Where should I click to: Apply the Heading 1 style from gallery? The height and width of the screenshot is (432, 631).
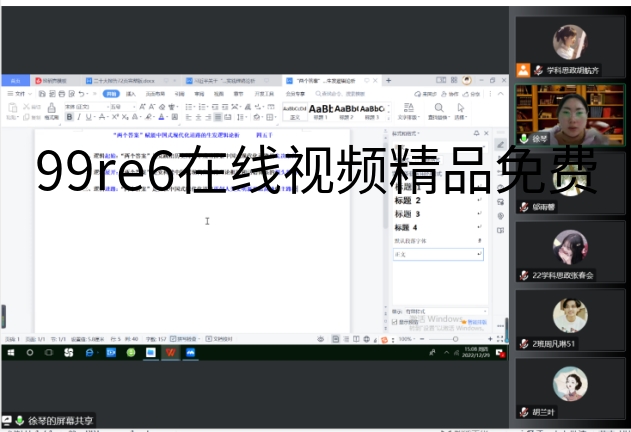point(321,112)
